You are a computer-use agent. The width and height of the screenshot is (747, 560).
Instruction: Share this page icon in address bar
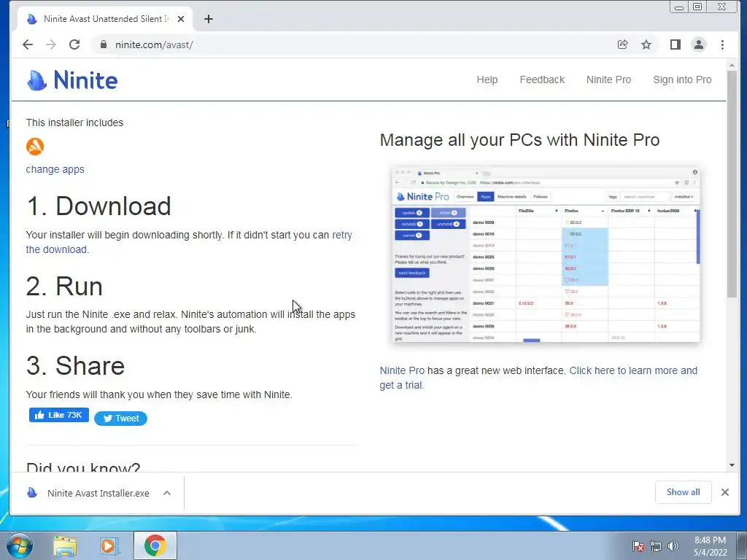[x=623, y=44]
